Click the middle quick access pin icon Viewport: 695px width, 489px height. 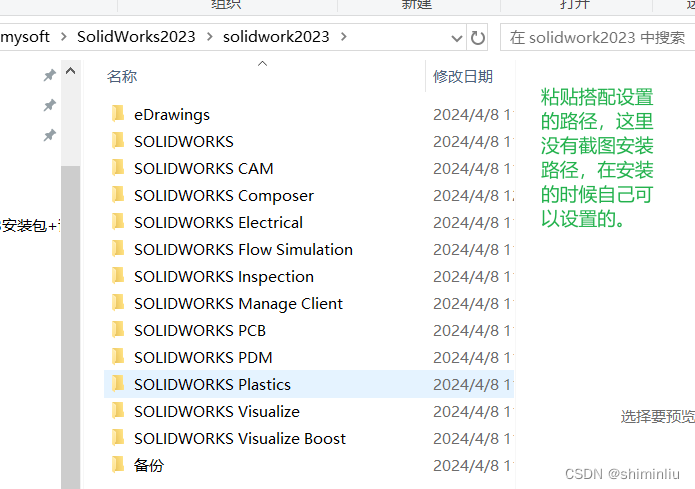(50, 105)
